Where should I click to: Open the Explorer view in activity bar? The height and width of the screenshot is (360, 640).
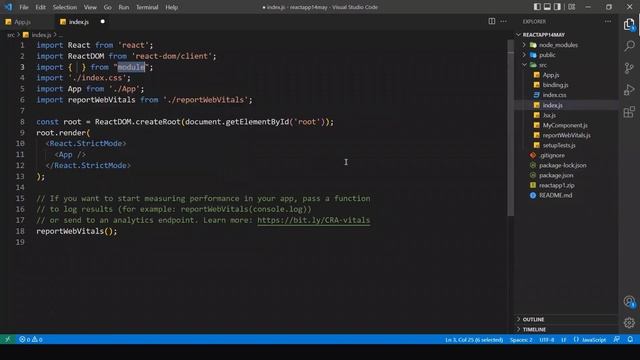(629, 24)
